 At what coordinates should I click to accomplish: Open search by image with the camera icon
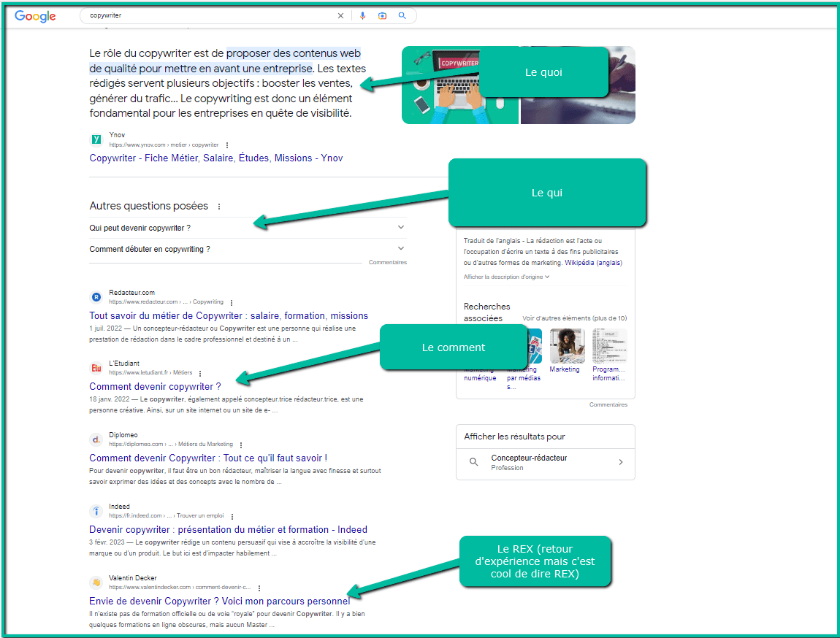point(383,15)
